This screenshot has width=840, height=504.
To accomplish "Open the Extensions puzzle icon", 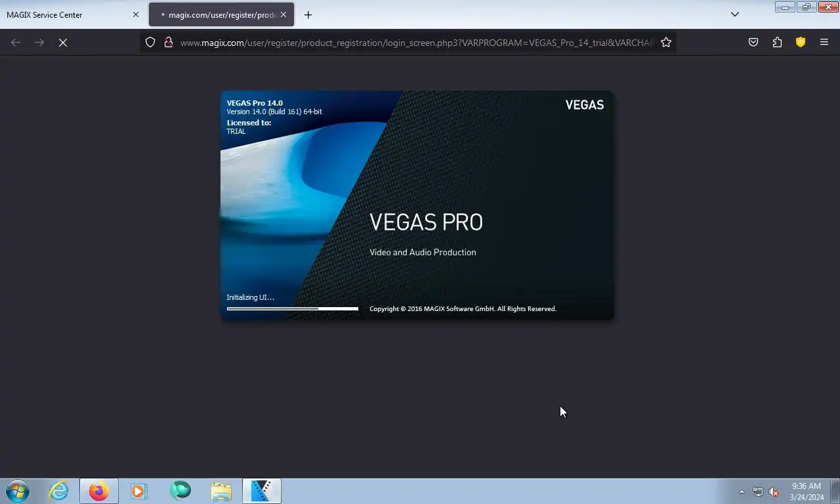I will (x=777, y=42).
